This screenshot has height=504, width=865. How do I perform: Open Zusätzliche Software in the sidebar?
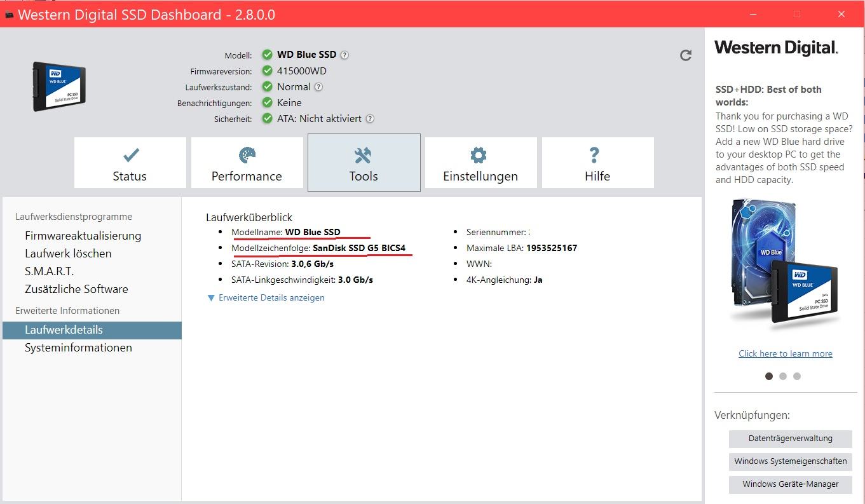pos(76,289)
